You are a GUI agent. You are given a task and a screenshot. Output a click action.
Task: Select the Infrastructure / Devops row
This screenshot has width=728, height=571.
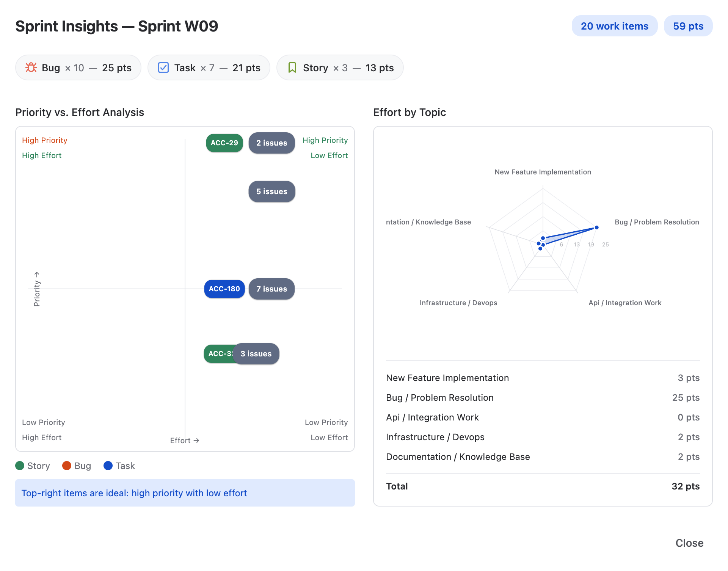click(x=543, y=437)
